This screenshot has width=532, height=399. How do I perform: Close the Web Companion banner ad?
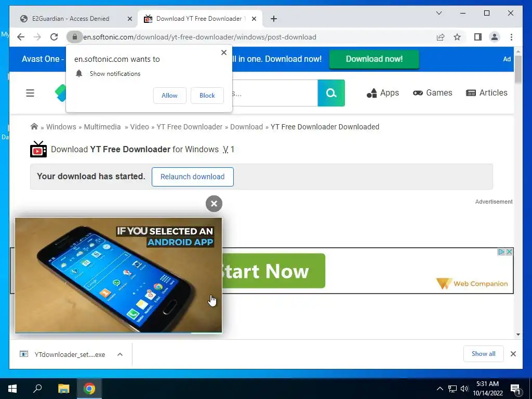(x=509, y=252)
